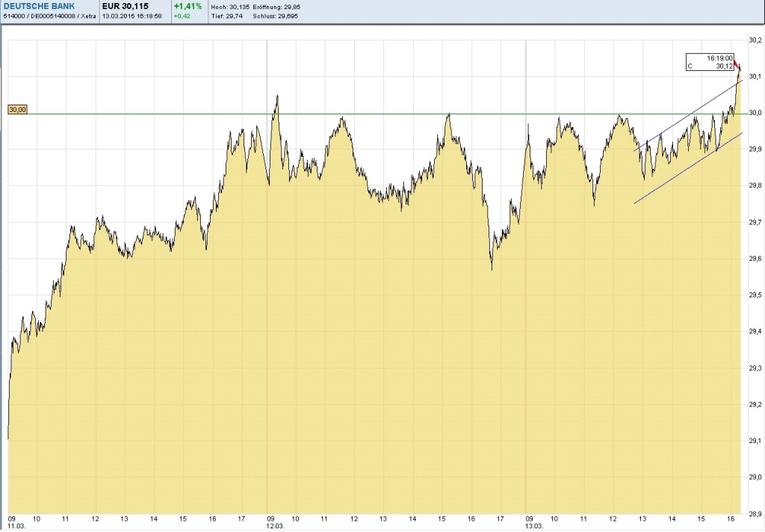Click the 30,2 price axis label
The height and width of the screenshot is (532, 765).
pos(755,40)
